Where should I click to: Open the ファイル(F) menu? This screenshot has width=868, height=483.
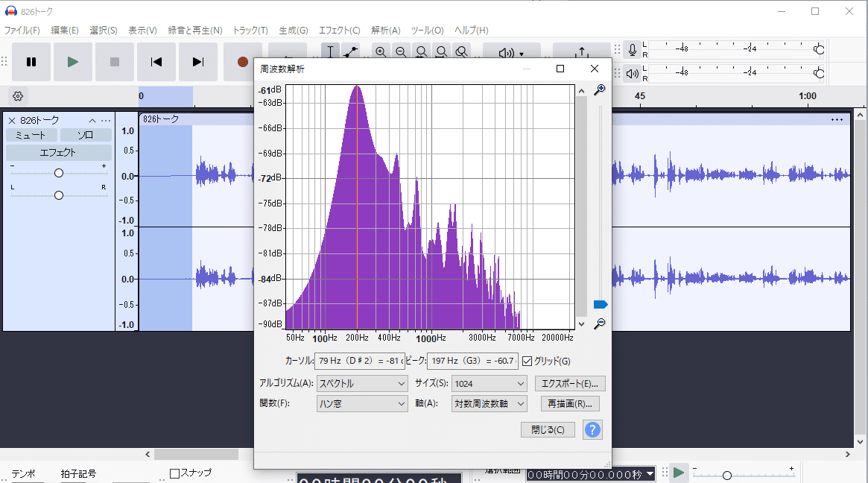22,31
